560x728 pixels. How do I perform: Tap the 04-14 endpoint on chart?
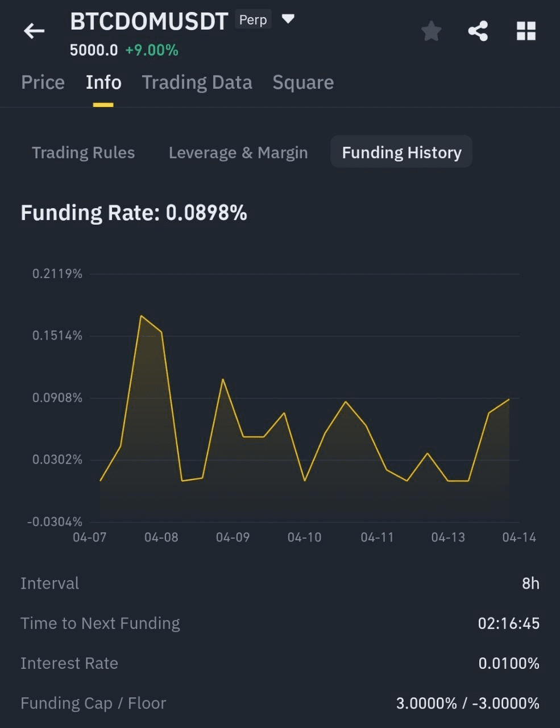click(509, 399)
